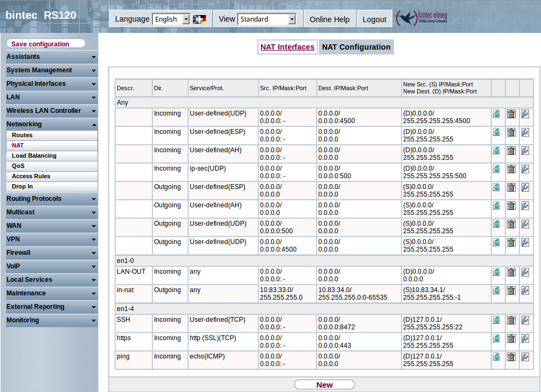
Task: Delete the in-nat outgoing rule
Action: pyautogui.click(x=511, y=290)
